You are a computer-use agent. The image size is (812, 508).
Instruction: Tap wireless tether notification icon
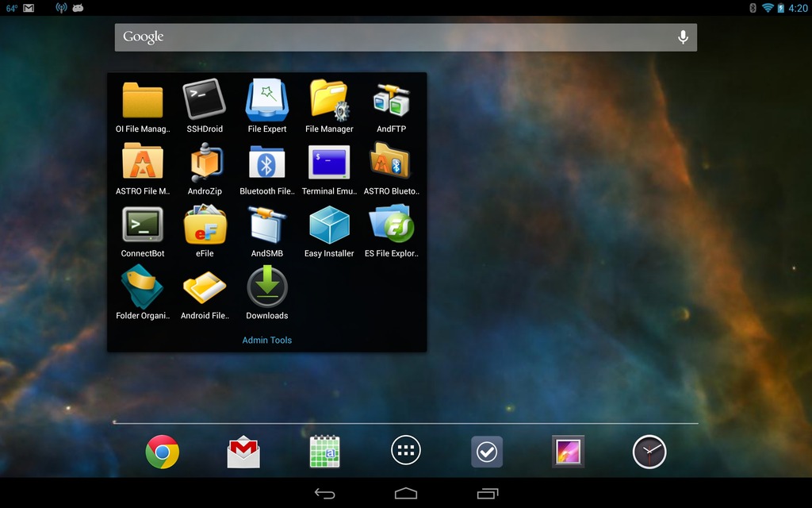61,8
